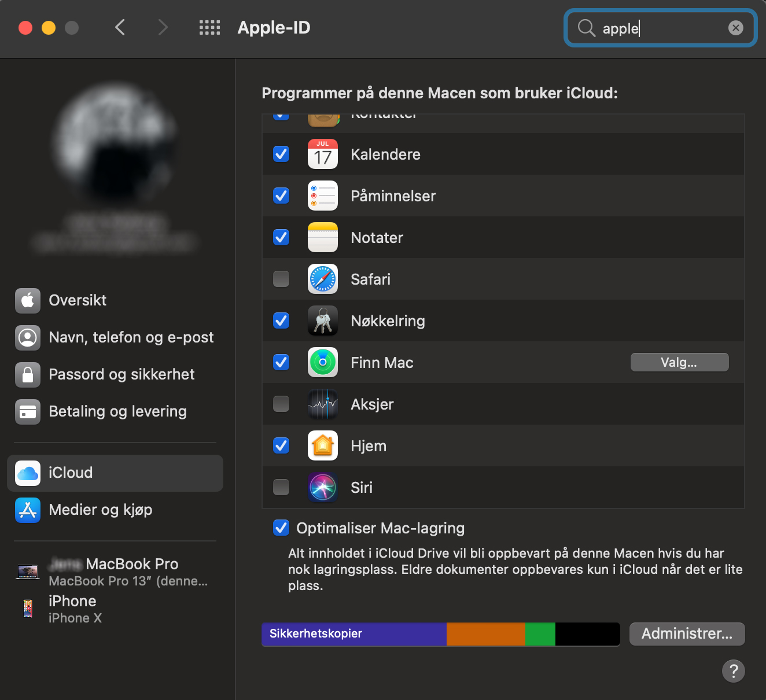Click the person icon for Navn, telefon og e-post
Image resolution: width=766 pixels, height=700 pixels.
point(28,337)
